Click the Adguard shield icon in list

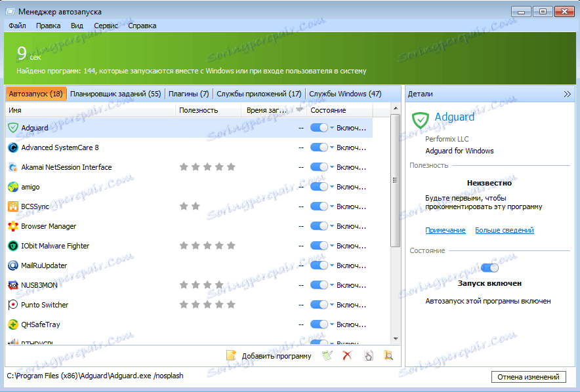point(13,128)
